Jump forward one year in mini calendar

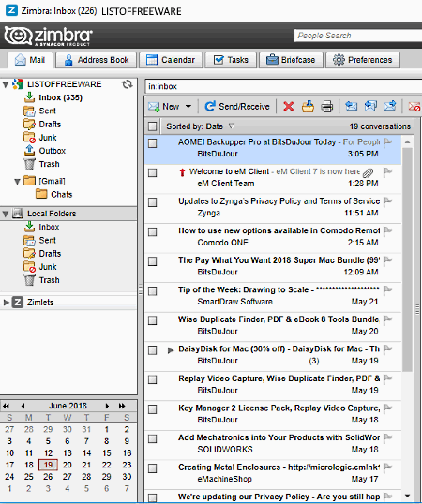(x=122, y=406)
